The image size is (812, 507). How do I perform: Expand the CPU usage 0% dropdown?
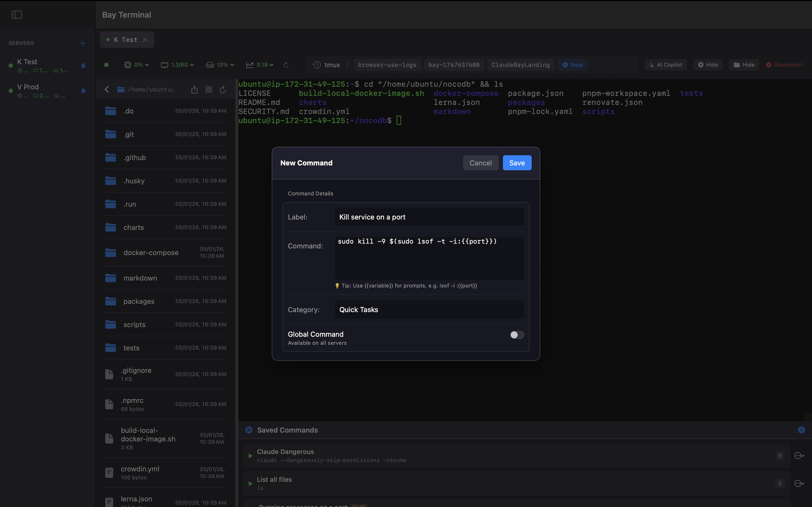coord(136,65)
